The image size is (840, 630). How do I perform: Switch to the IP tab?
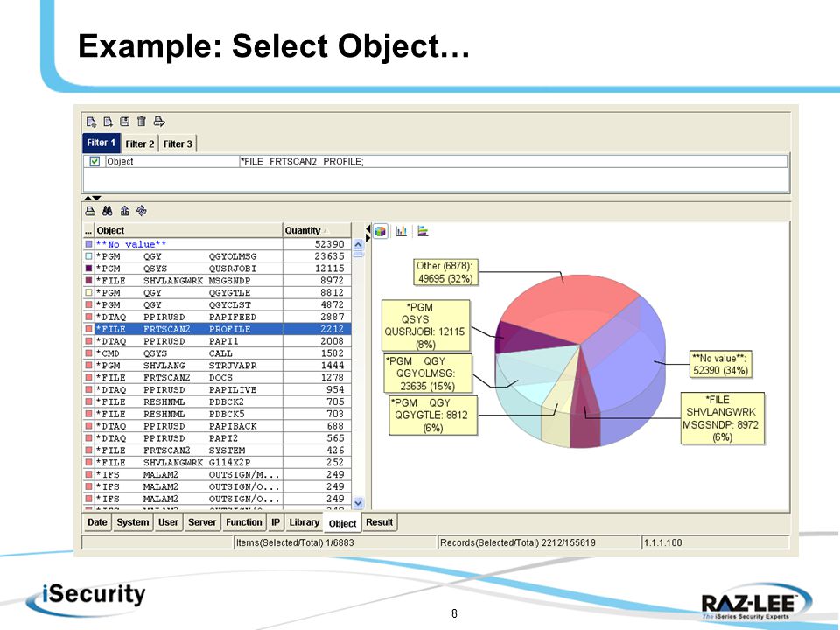pos(276,522)
